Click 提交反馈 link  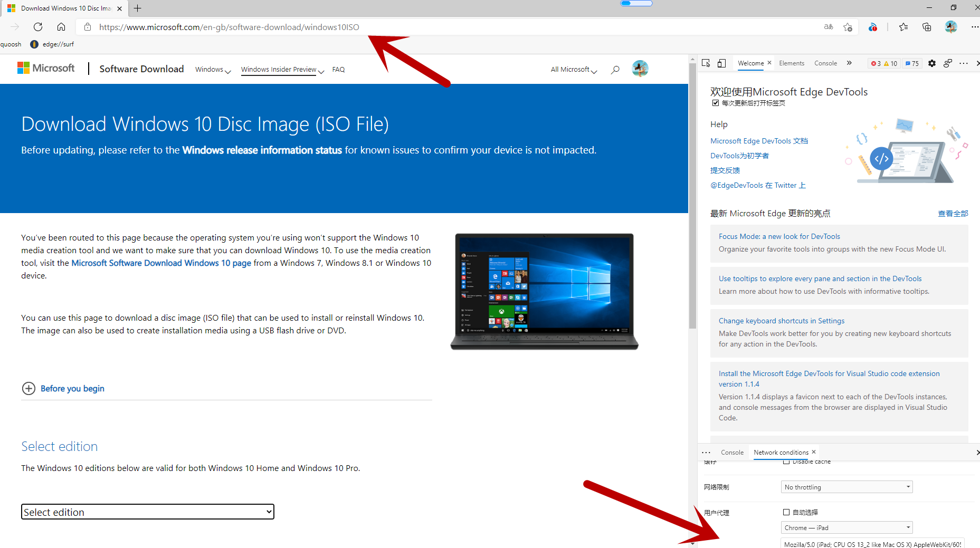[x=725, y=170]
